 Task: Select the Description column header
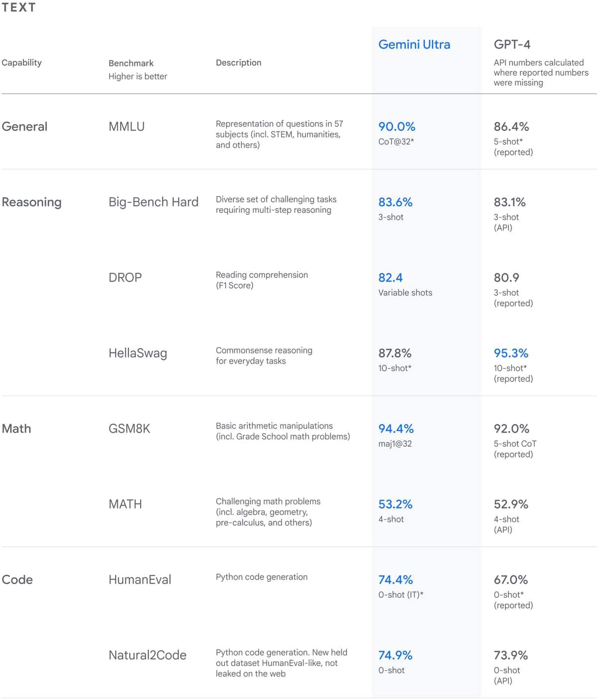pyautogui.click(x=239, y=63)
